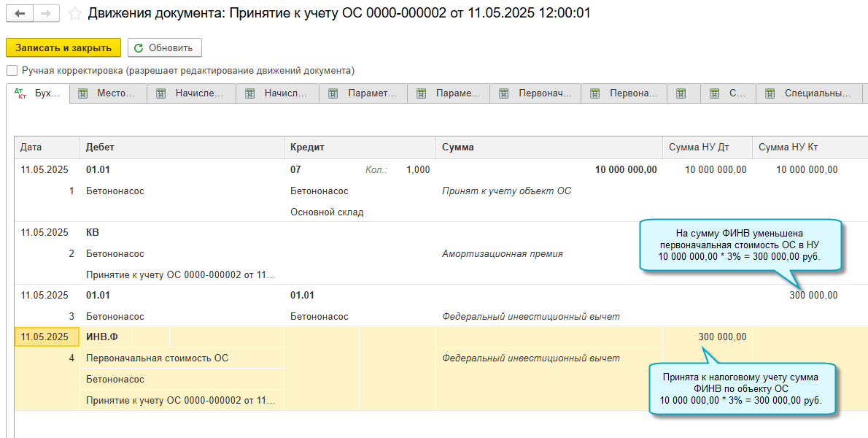Select the 10 000 000,00 bold Сумма cell
The image size is (868, 438).
tap(625, 170)
